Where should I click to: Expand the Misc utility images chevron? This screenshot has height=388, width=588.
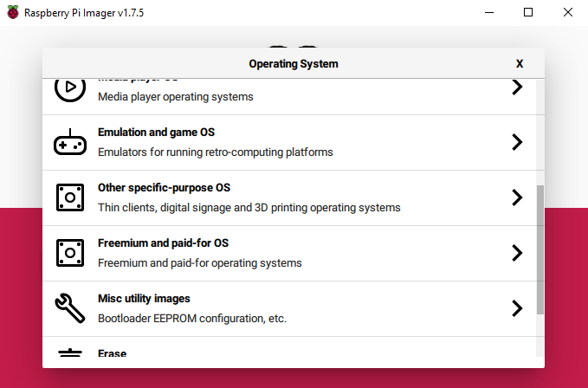[x=517, y=308]
